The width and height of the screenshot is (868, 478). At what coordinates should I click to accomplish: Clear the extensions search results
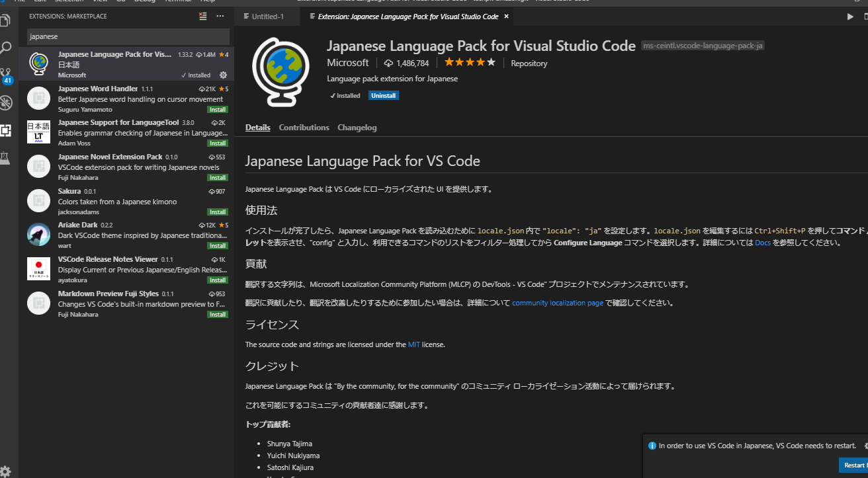[203, 16]
